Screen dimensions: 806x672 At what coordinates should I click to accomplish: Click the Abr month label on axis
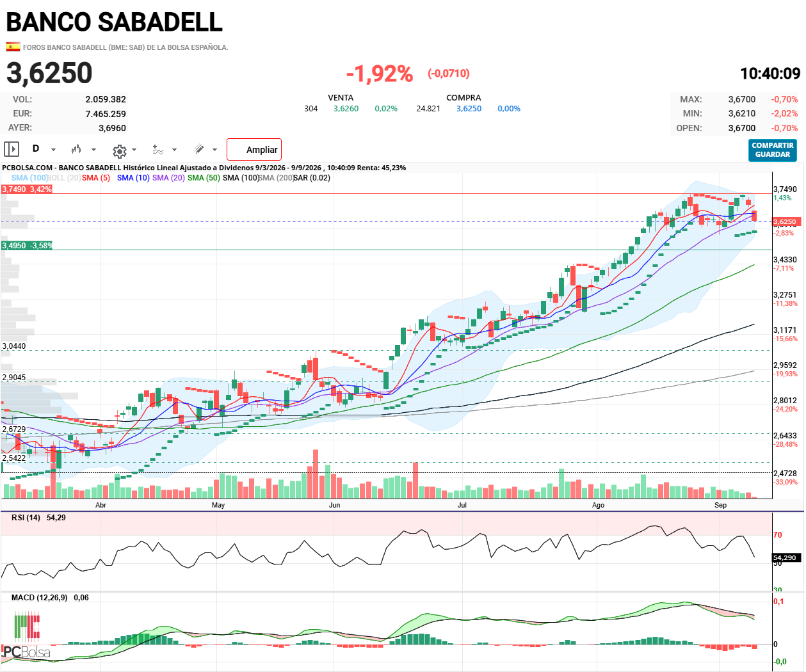point(101,505)
